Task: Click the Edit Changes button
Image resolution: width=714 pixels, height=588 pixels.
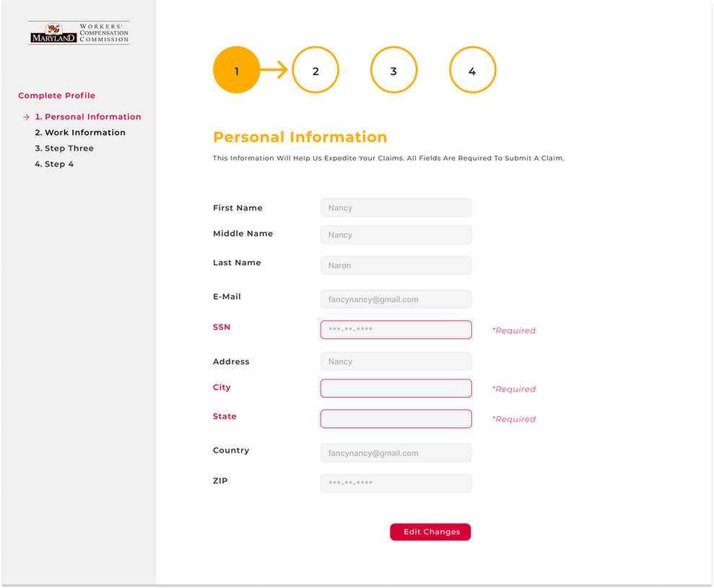Action: click(430, 532)
